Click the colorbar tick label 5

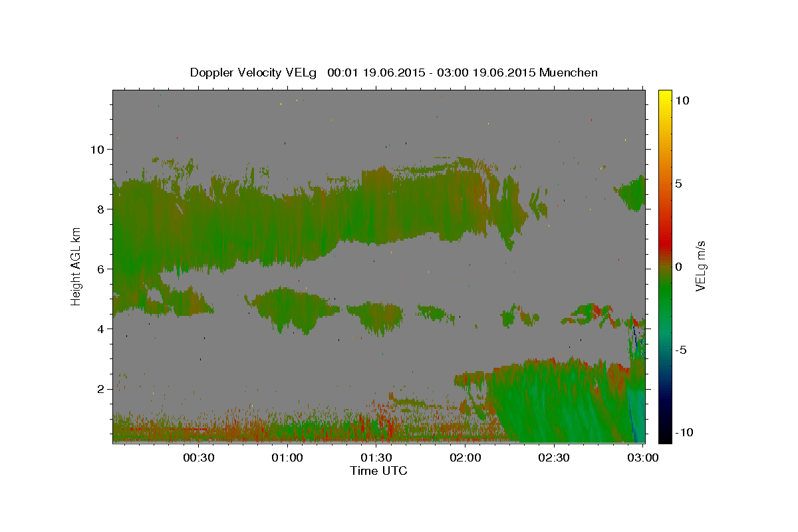point(678,184)
